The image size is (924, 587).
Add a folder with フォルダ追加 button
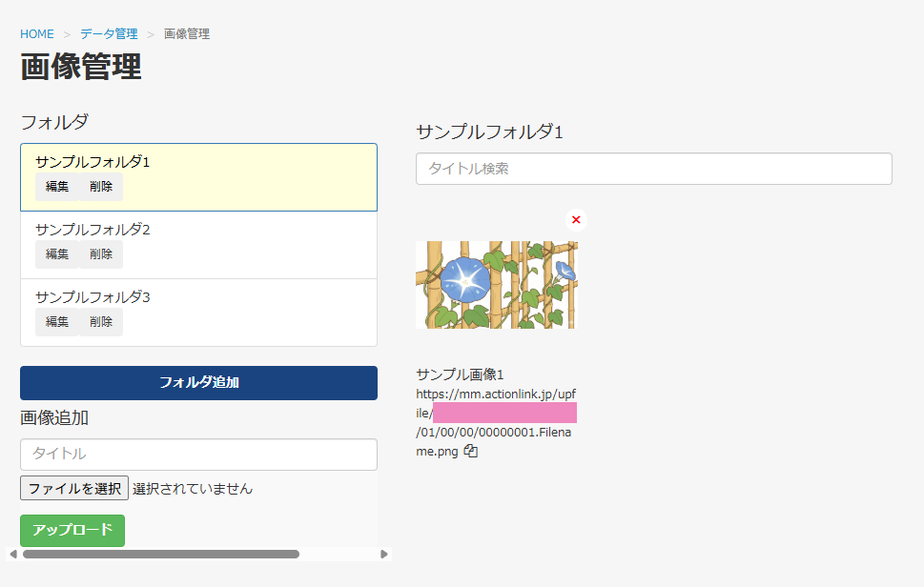198,382
